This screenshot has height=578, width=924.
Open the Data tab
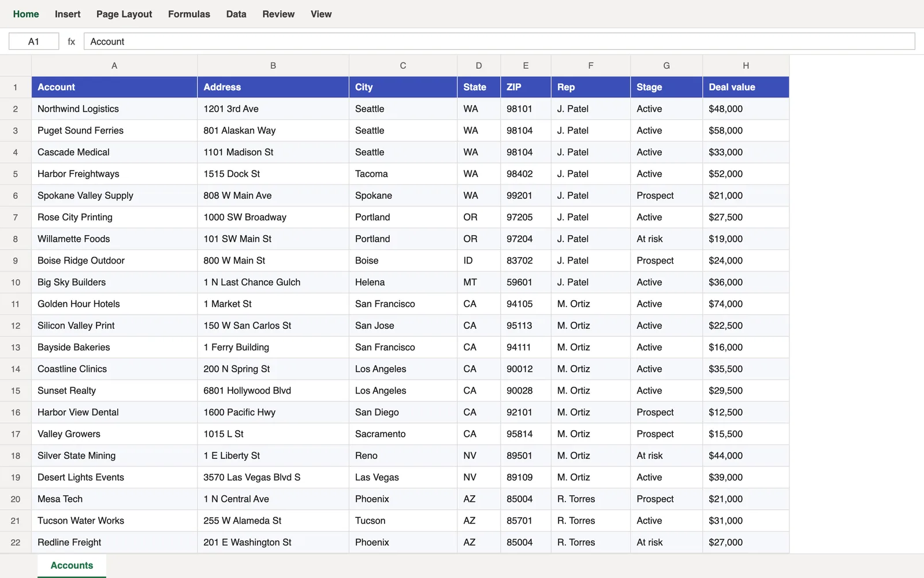coord(236,14)
